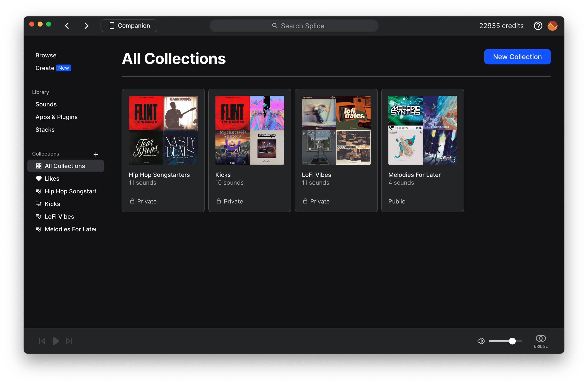588x385 pixels.
Task: Click the Melodies For Later card title
Action: pyautogui.click(x=414, y=175)
